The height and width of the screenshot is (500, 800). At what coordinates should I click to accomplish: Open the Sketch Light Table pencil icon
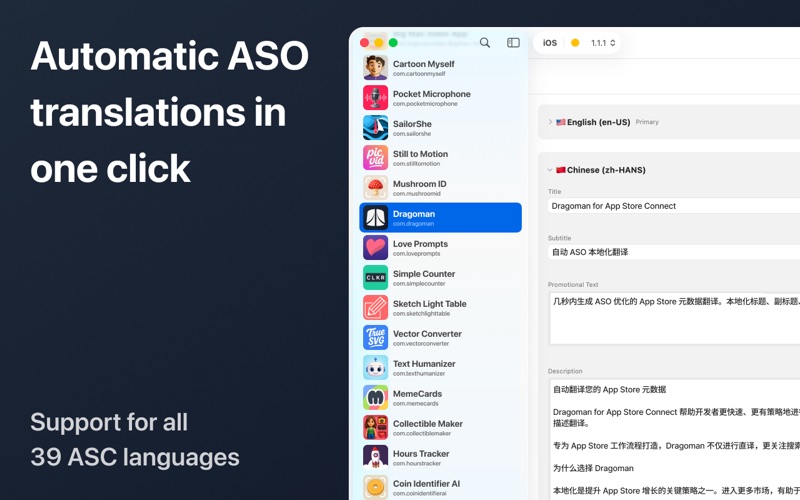pyautogui.click(x=376, y=308)
